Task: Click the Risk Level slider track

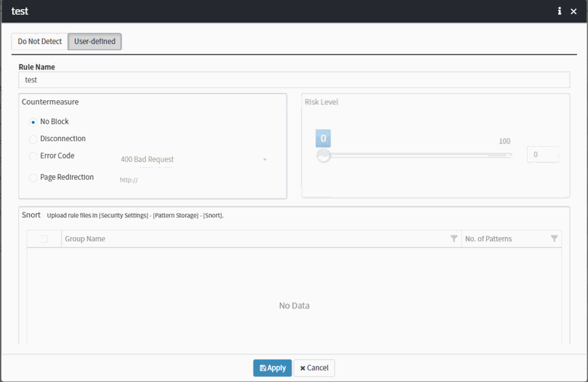Action: (417, 154)
